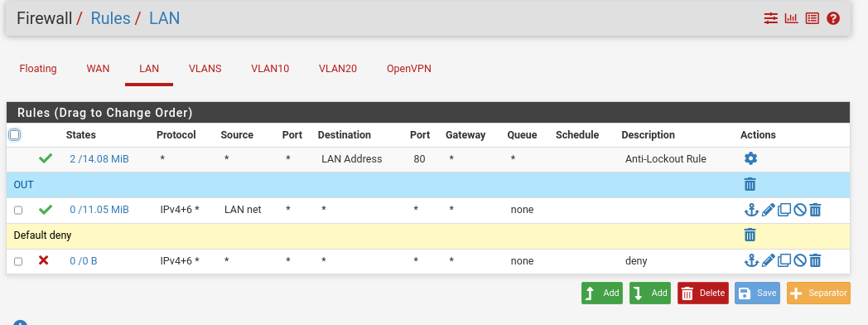Switch to the WAN tab
The image size is (868, 325).
98,69
